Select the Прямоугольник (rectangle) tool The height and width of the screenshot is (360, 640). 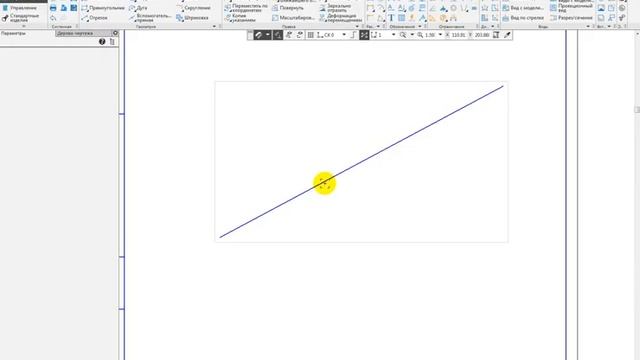[103, 8]
